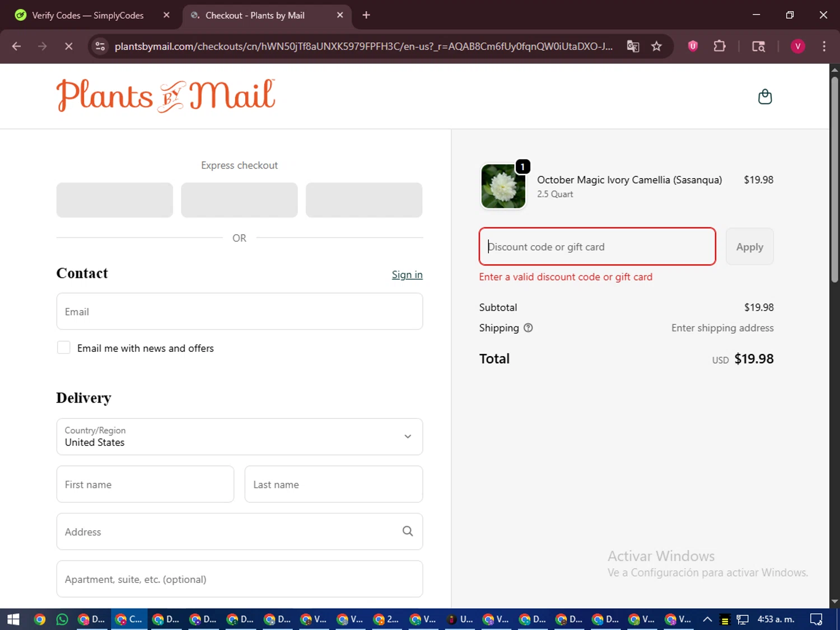The width and height of the screenshot is (840, 630).
Task: Click the address search magnifier icon
Action: (x=408, y=531)
